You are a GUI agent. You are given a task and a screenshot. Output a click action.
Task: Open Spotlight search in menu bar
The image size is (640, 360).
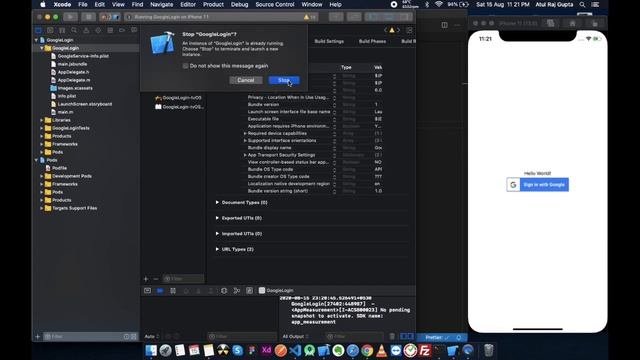[x=582, y=4]
